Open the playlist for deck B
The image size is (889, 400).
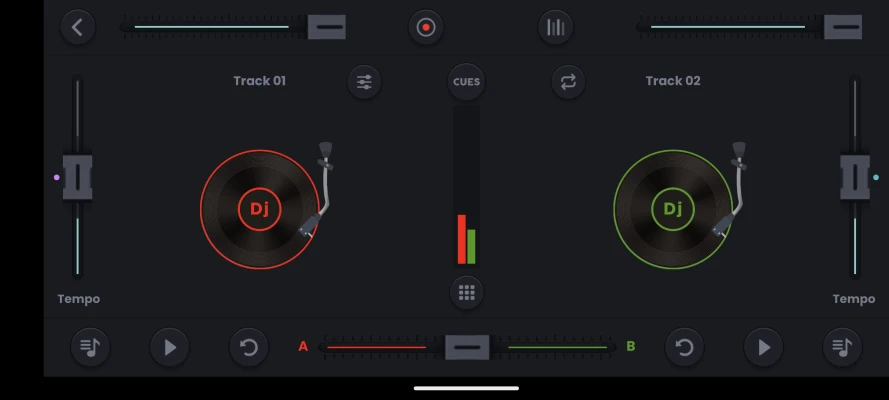(843, 347)
